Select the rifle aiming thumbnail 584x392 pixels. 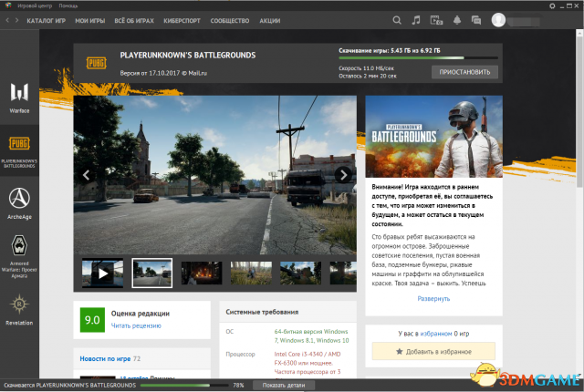[300, 273]
